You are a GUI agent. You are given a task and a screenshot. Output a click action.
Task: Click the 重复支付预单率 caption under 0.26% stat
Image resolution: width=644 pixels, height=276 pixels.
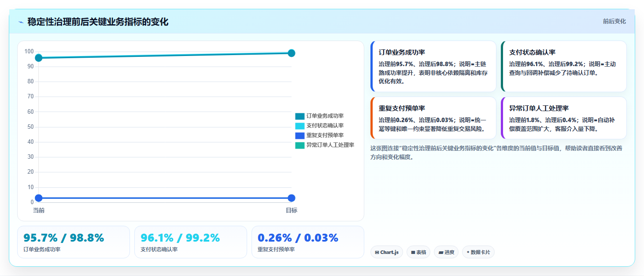276,250
